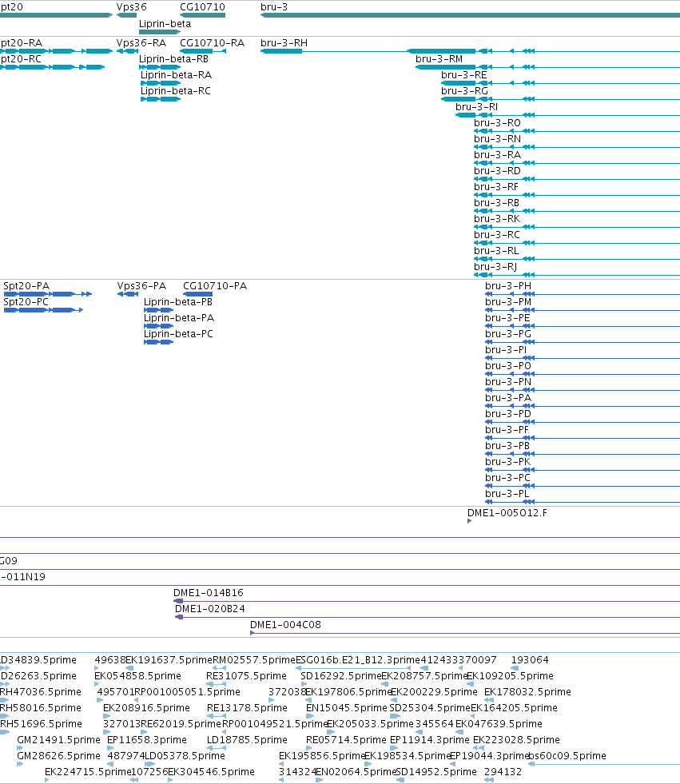Viewport: 680px width, 784px height.
Task: Click EST LD18785.5prime
Action: tap(247, 740)
